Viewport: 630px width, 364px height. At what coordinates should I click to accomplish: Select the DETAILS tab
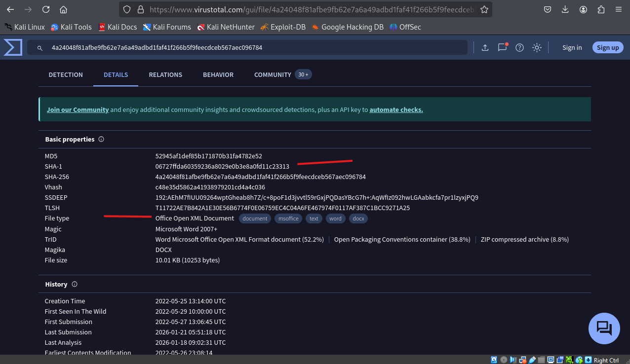point(116,75)
